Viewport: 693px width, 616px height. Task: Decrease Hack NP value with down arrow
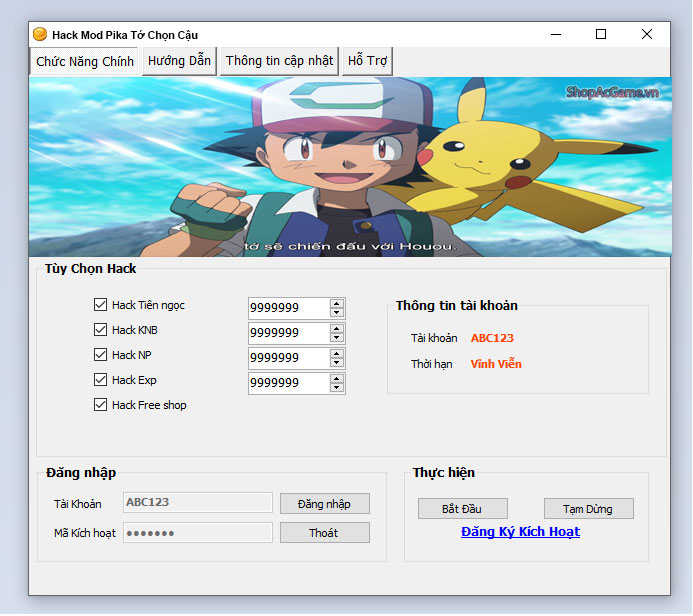point(337,363)
